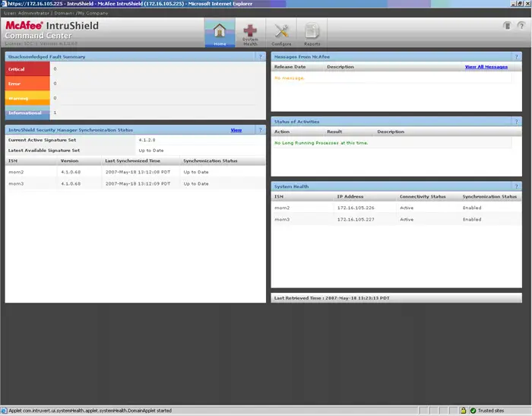The width and height of the screenshot is (532, 416).
Task: Select the mom3 row in Synchronization table
Action: coord(135,184)
